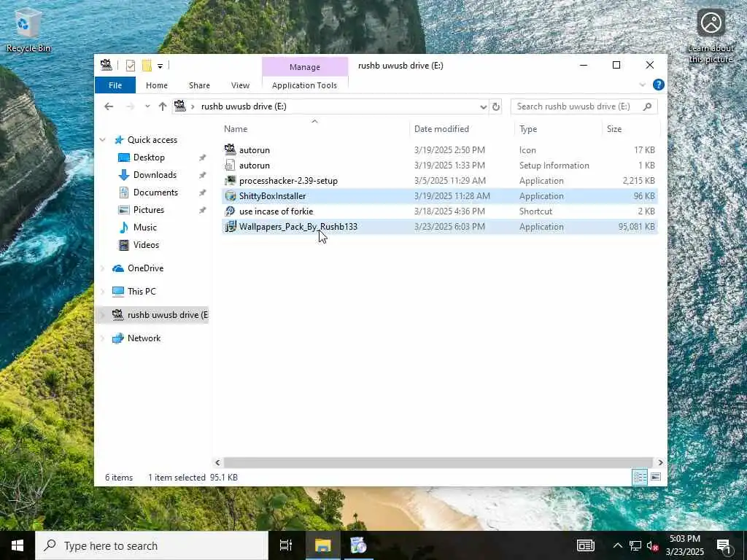The image size is (747, 560).
Task: Open File Explorer help icon
Action: coord(659,85)
